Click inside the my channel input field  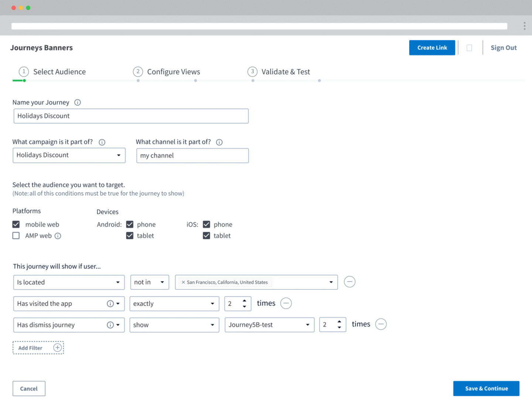point(192,155)
